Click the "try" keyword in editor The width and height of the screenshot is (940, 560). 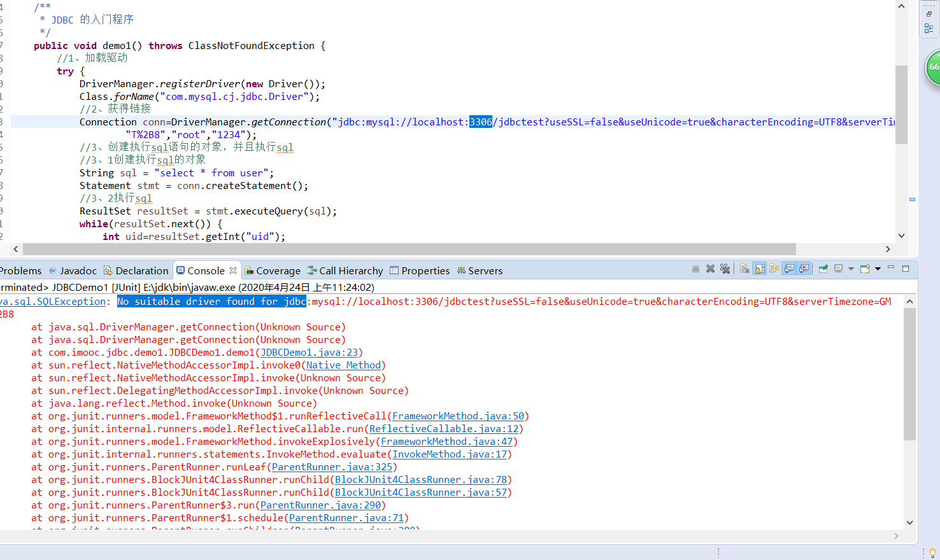65,71
